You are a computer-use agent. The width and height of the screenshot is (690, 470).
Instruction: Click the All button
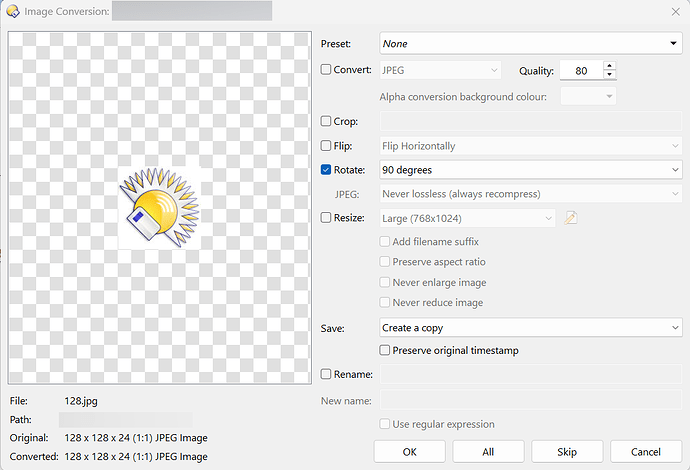(x=488, y=452)
